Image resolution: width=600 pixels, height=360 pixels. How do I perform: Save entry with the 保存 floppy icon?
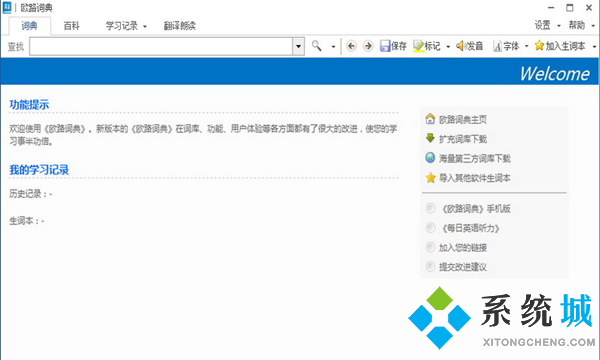[384, 46]
